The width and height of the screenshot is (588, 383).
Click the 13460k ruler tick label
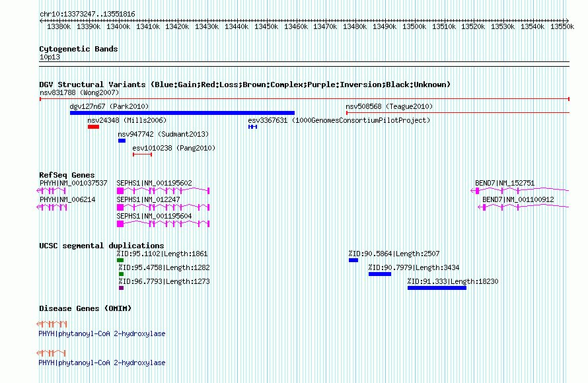coord(296,26)
